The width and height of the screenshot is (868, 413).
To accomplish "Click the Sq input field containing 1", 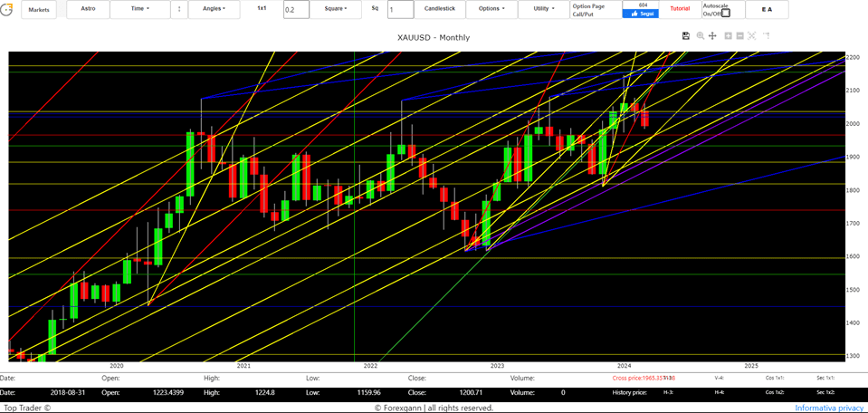I will (x=400, y=10).
